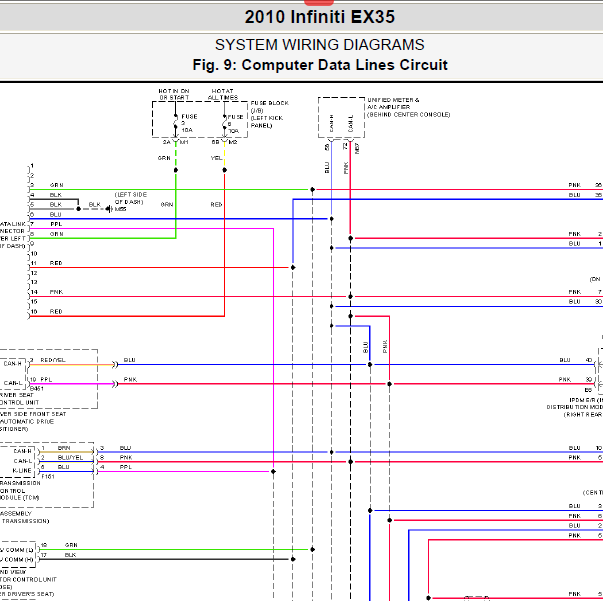
Task: Click the RED/YEL wire label
Action: [x=53, y=360]
